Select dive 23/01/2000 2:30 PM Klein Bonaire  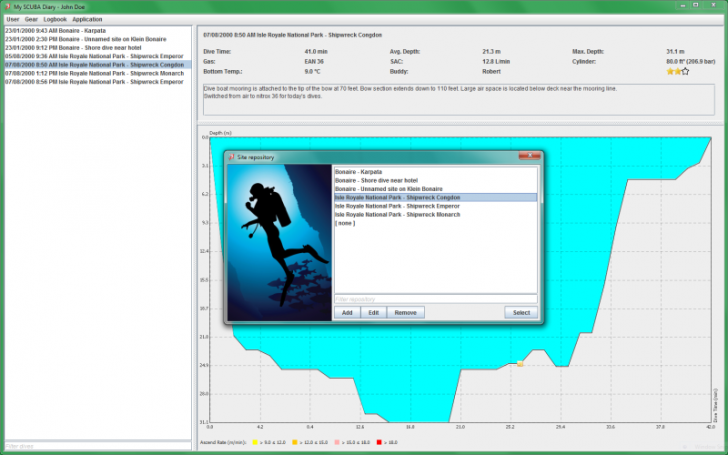point(98,39)
